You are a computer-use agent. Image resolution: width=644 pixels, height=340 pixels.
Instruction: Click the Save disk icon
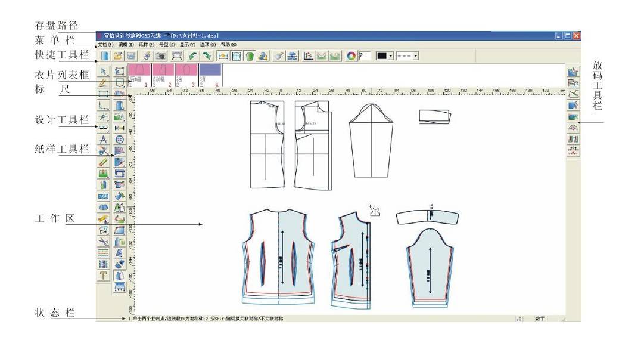(131, 55)
